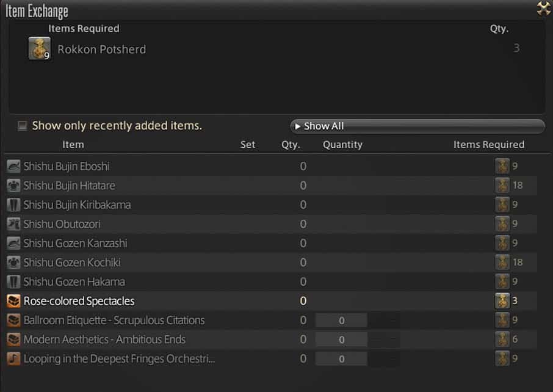Enable Show only recently added items checkbox

[23, 126]
